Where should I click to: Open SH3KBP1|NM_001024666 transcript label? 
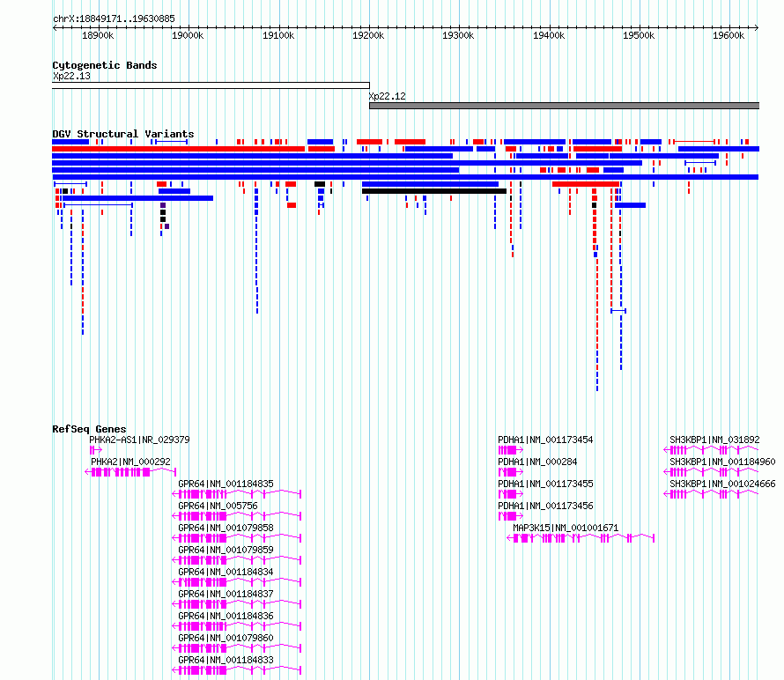(722, 484)
